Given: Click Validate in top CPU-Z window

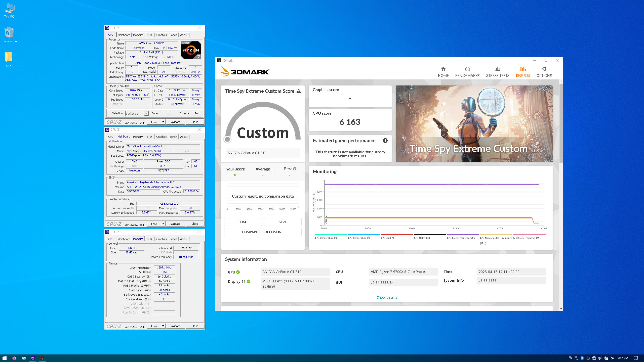Looking at the screenshot, I should pyautogui.click(x=175, y=122).
